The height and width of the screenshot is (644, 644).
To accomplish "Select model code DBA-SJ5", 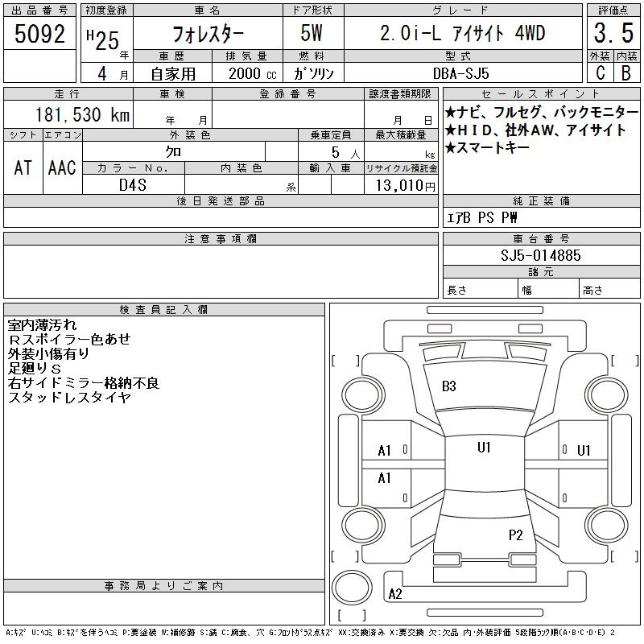I will click(x=461, y=73).
